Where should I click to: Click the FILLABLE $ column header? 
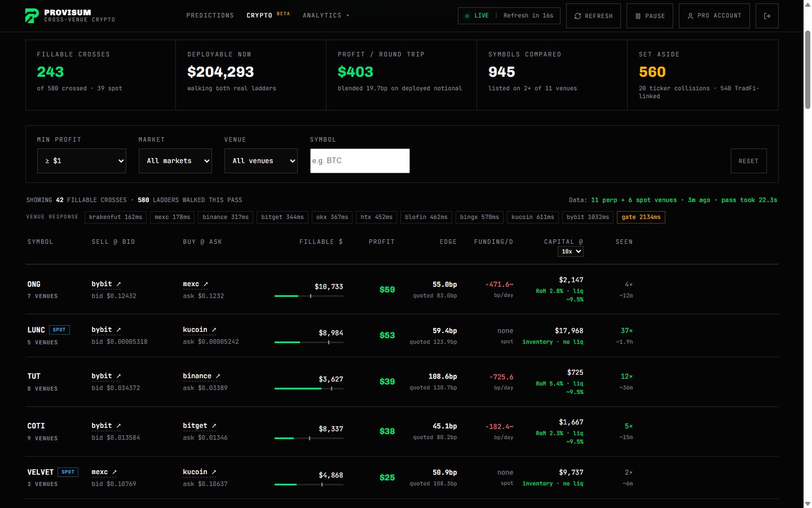[321, 242]
